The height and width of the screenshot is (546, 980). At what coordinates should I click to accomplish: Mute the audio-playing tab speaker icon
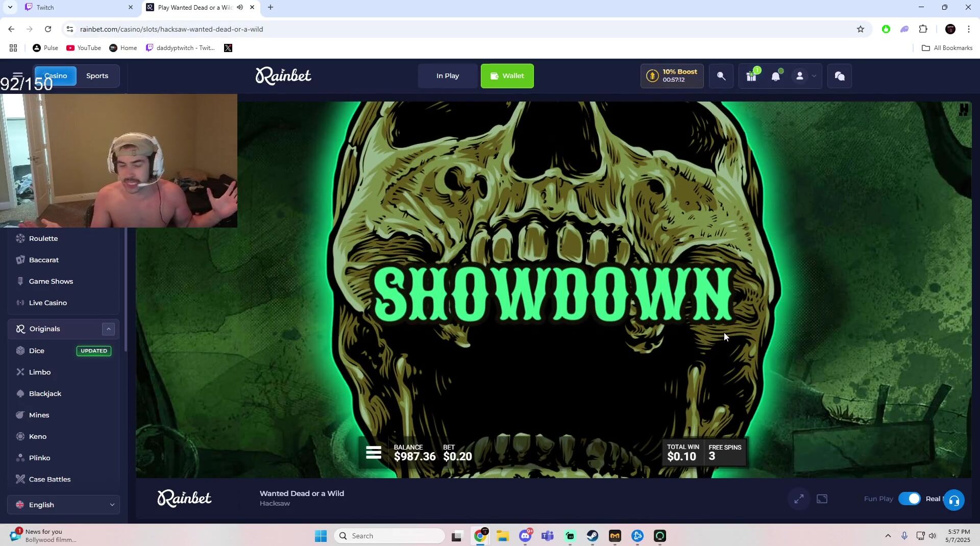click(240, 7)
